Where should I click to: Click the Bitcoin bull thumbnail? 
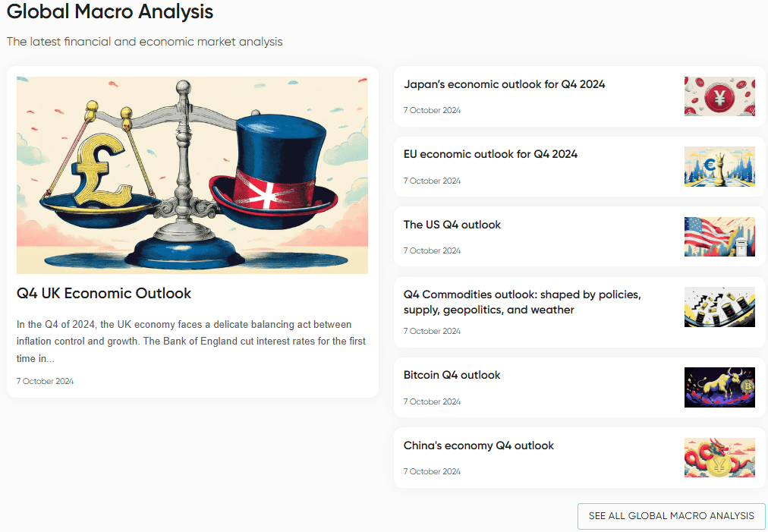click(x=719, y=387)
